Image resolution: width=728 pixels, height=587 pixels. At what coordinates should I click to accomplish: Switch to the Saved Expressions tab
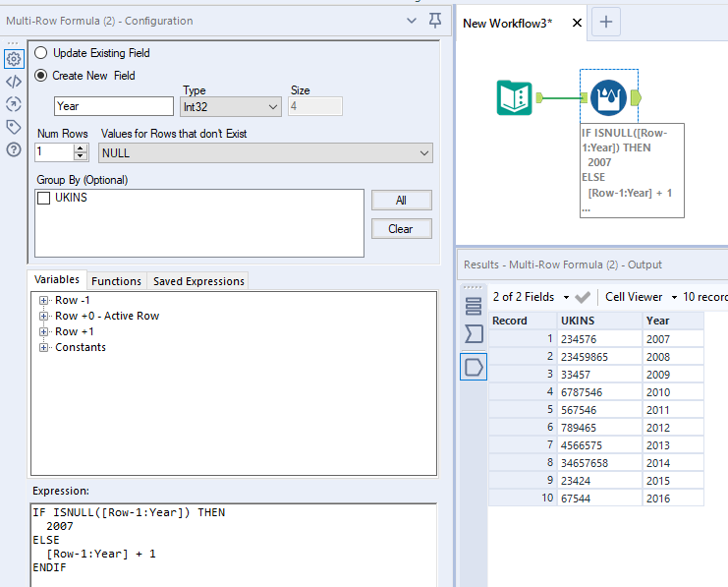click(198, 281)
